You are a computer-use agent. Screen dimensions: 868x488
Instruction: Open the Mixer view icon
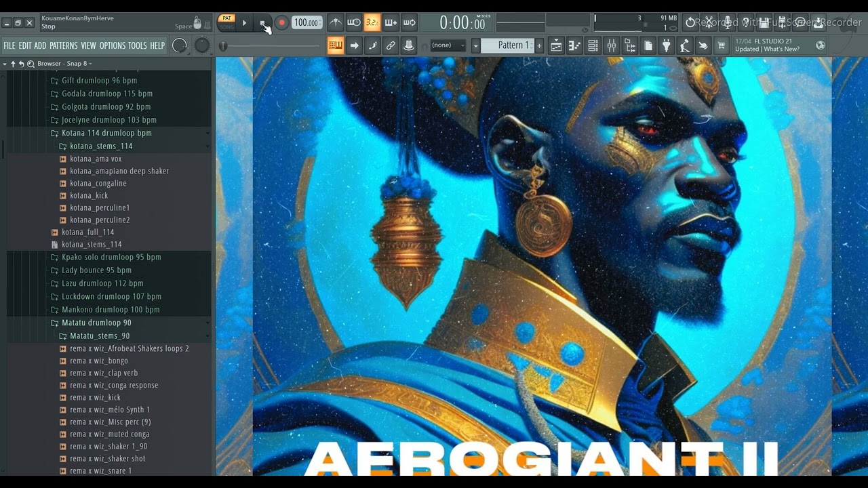(x=611, y=45)
